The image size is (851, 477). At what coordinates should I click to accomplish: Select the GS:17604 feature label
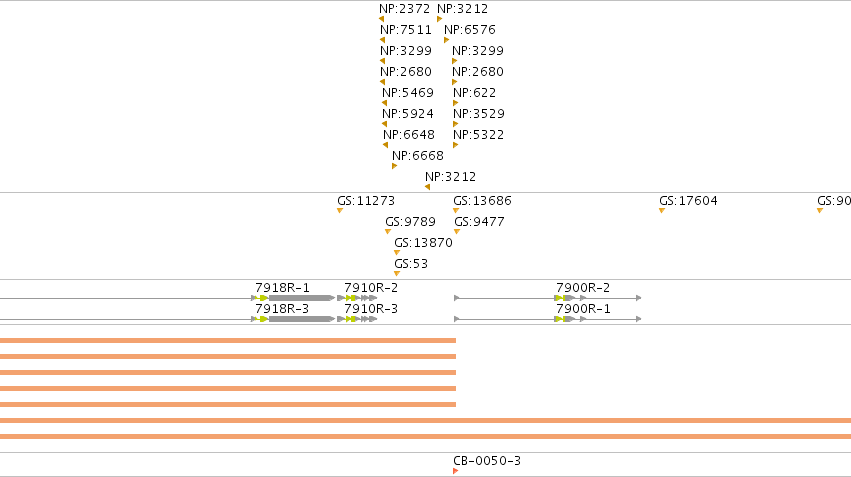[x=689, y=201]
